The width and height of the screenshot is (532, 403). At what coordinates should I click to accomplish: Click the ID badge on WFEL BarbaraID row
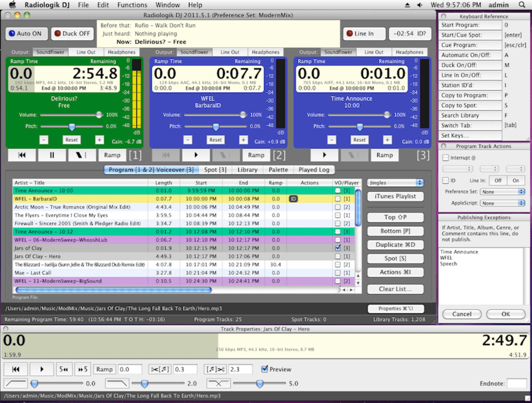point(293,199)
